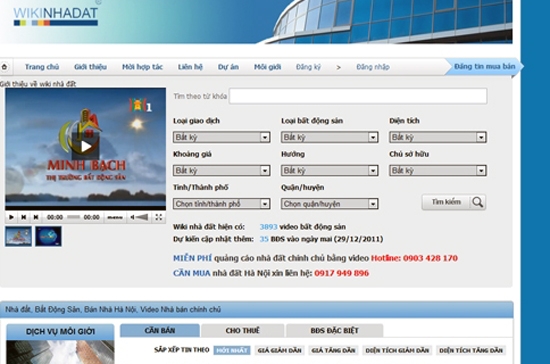Image resolution: width=550 pixels, height=364 pixels.
Task: Open Diện tích dropdown
Action: click(437, 137)
